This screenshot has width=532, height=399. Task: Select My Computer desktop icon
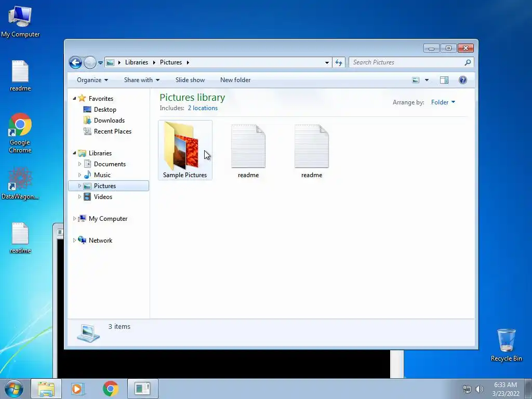point(20,21)
